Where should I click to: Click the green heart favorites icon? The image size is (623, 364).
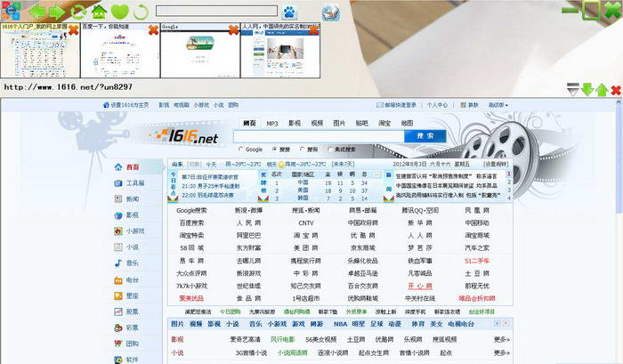119,12
